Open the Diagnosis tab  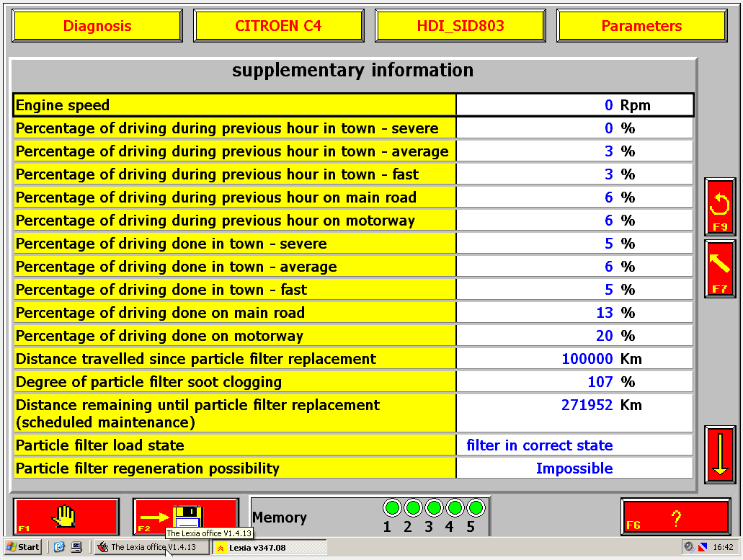(x=97, y=25)
